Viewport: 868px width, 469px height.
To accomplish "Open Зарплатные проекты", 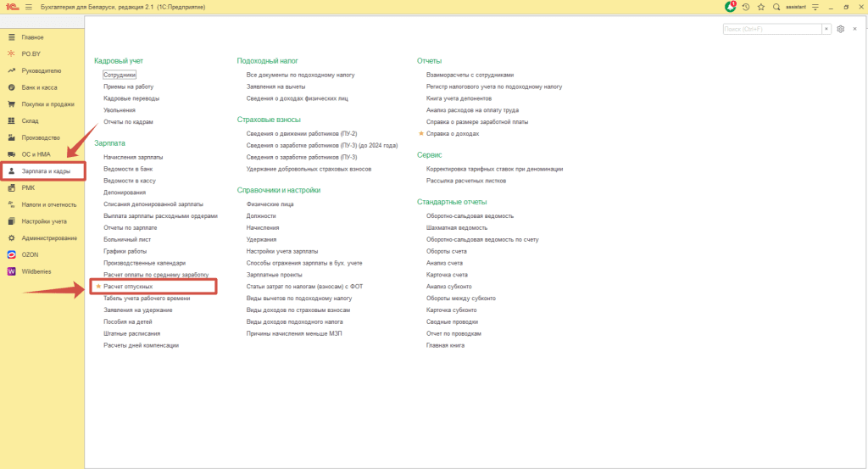I will click(274, 275).
